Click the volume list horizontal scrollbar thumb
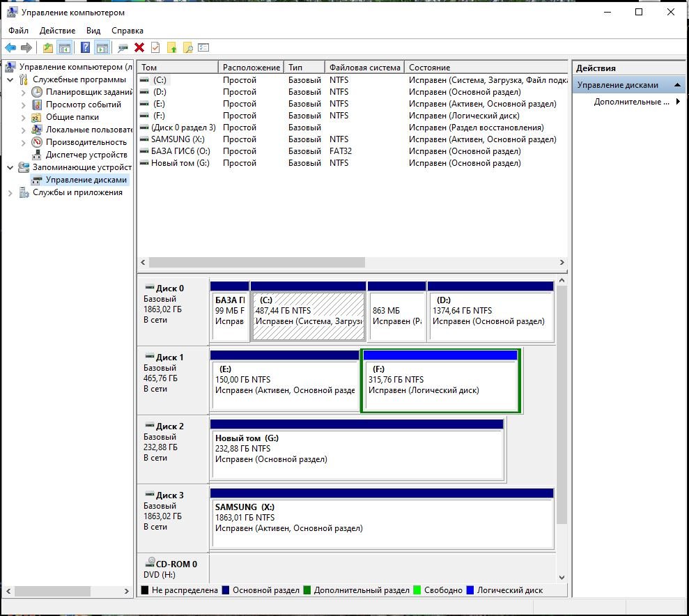The height and width of the screenshot is (616, 689). (x=256, y=263)
